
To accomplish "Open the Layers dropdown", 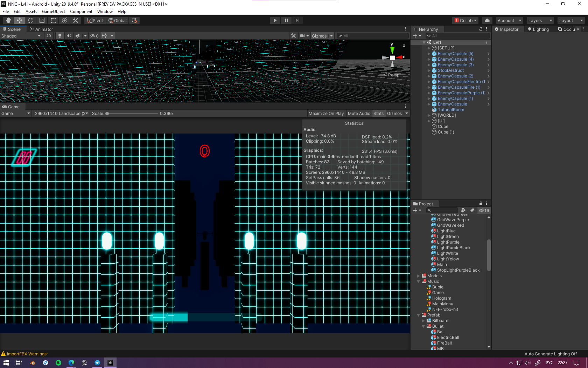I will click(540, 21).
